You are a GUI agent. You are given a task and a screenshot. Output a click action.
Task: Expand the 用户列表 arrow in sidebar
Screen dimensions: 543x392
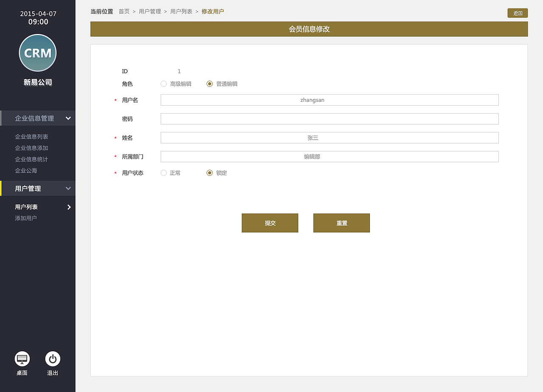(69, 207)
